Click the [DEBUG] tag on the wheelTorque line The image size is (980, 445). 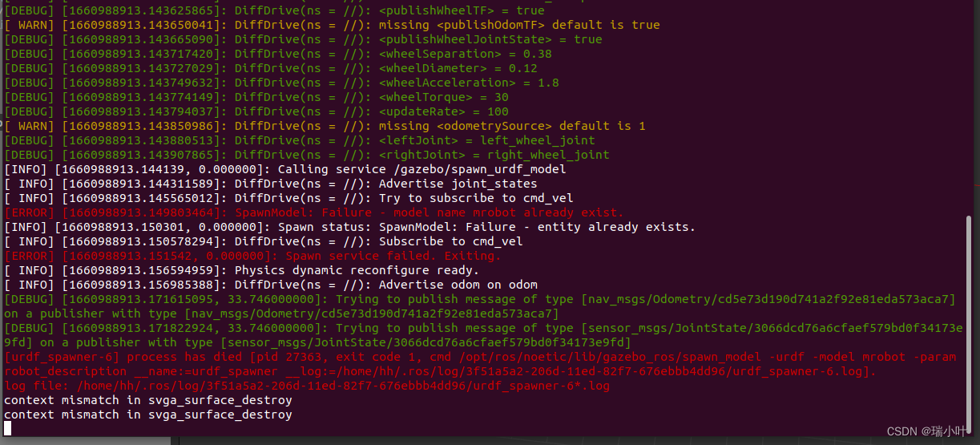(30, 97)
